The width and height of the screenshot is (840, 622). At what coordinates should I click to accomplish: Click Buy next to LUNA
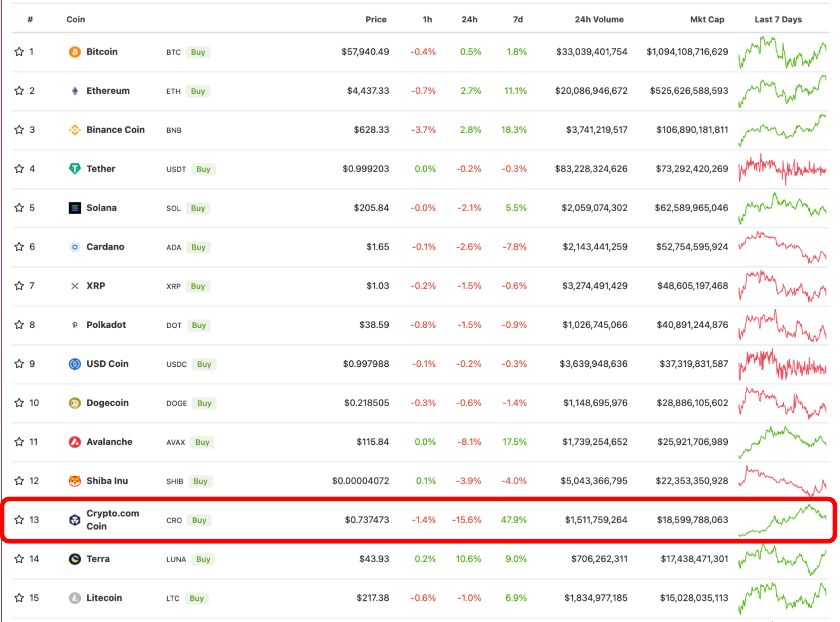[203, 559]
